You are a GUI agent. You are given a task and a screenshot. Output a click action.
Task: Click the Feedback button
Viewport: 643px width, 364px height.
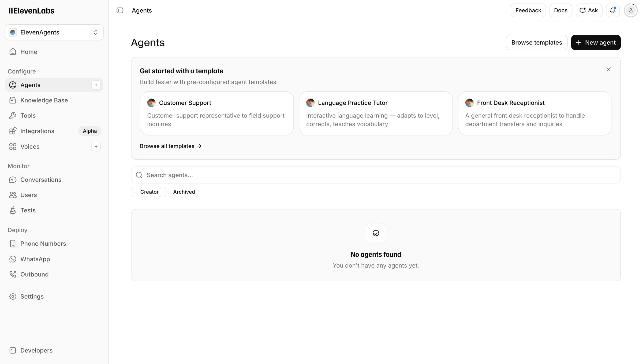528,10
